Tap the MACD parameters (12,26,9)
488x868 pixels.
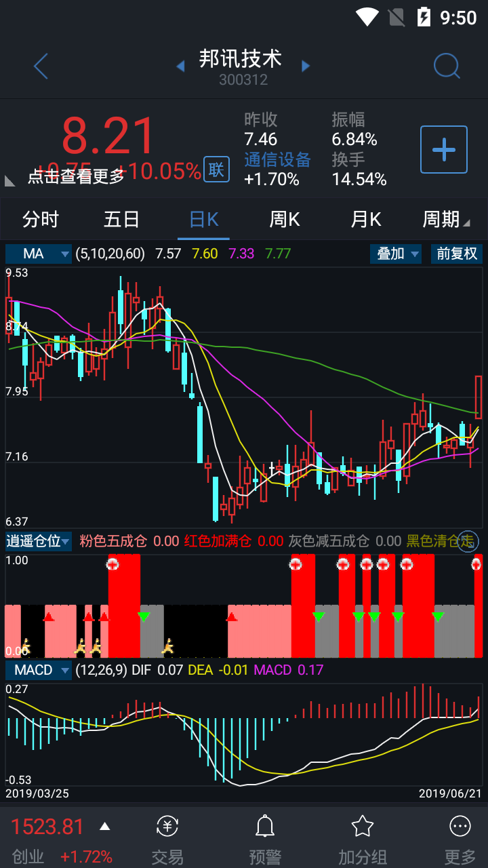point(101,670)
